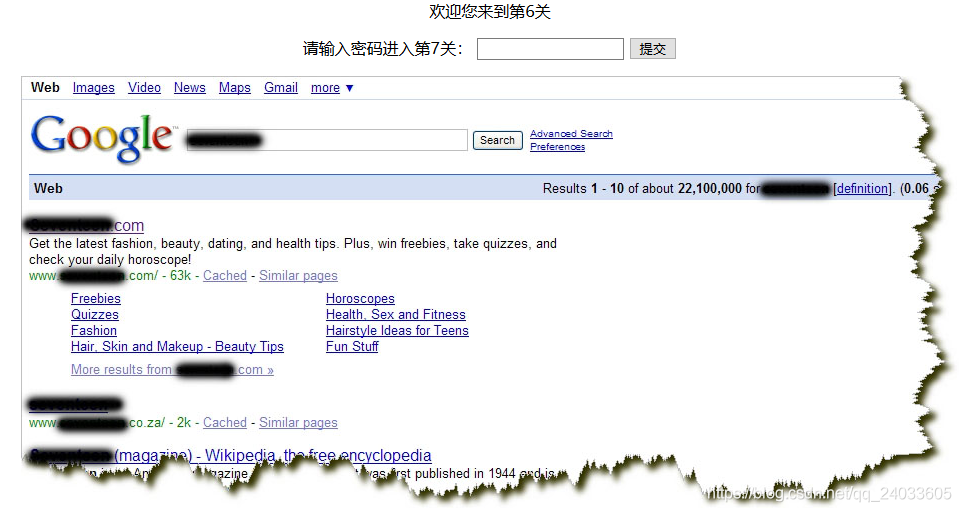The width and height of the screenshot is (961, 512).
Task: Open the Wikipedia magazine result title
Action: [x=230, y=455]
